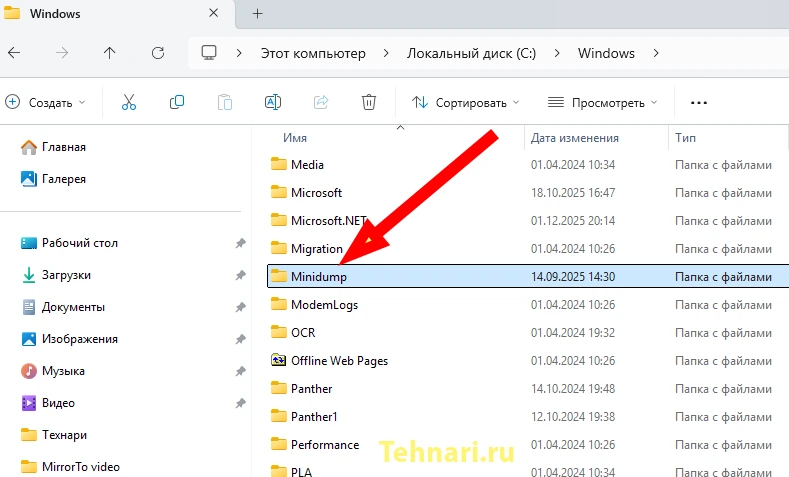Sort by the Имя column header
Screen dimensions: 789x477
pyautogui.click(x=295, y=138)
